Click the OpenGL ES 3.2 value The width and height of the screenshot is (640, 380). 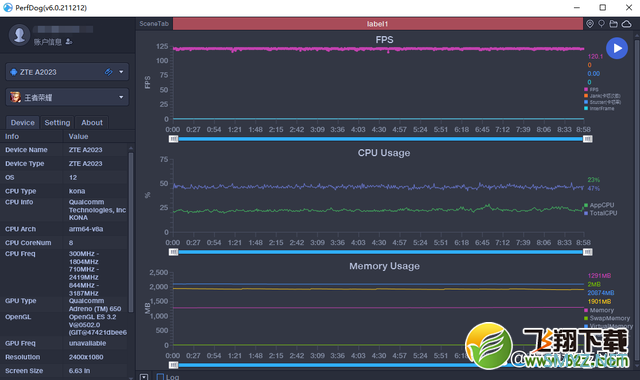tap(98, 324)
